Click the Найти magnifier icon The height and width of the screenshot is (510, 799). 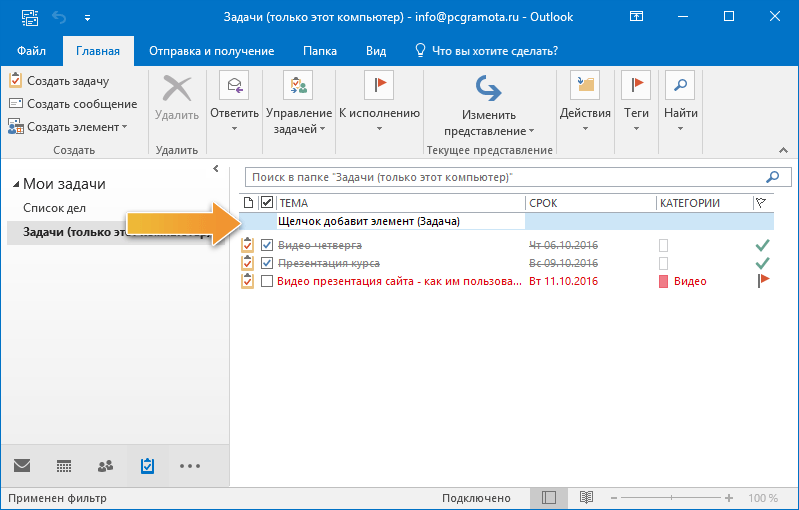click(680, 85)
